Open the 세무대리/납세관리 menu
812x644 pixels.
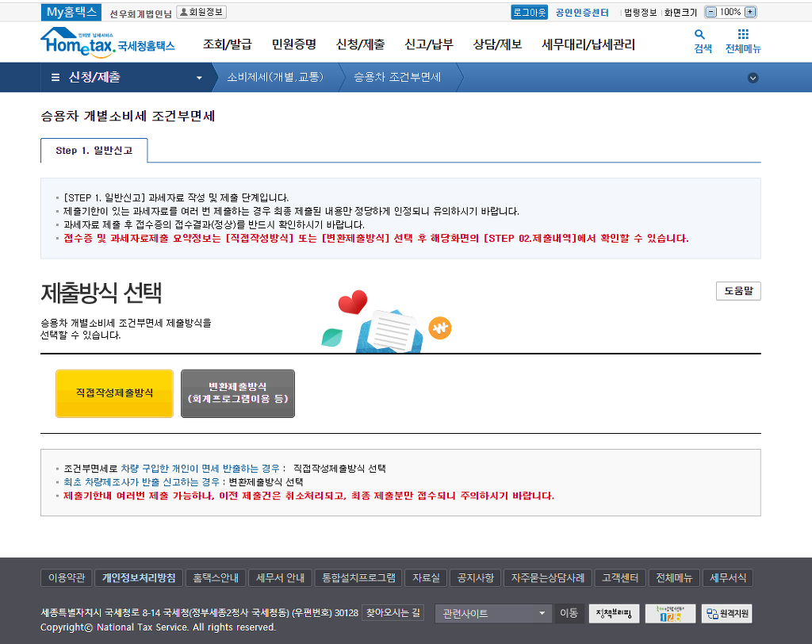tap(588, 44)
